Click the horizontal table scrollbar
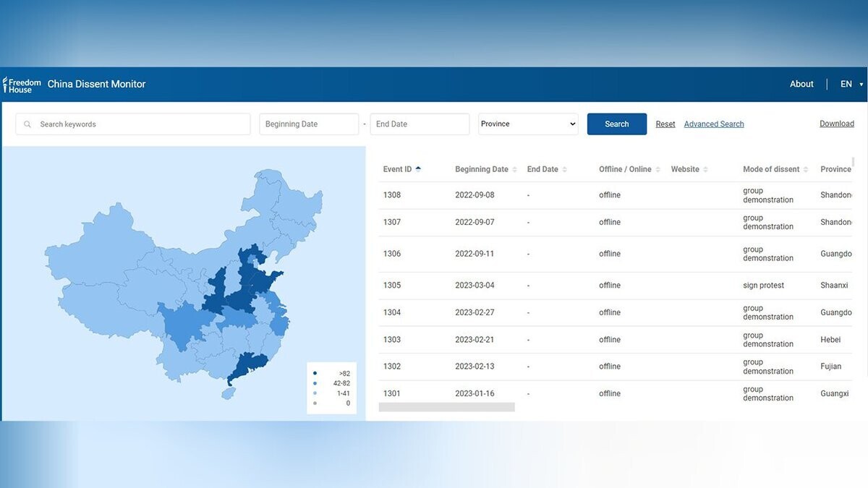868x488 pixels. [446, 407]
